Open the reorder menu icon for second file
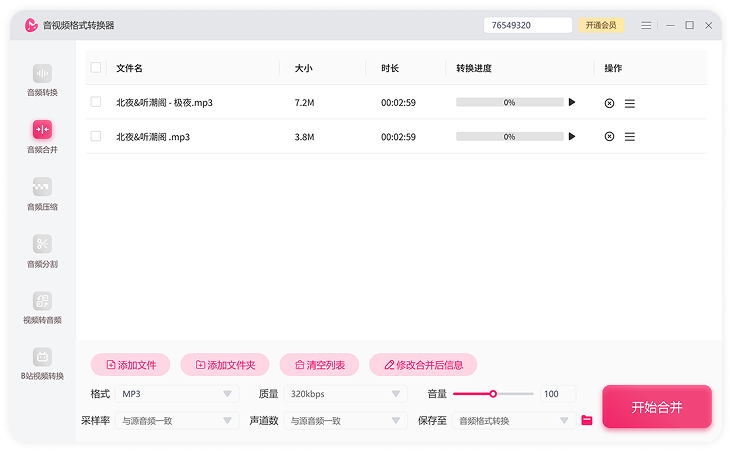This screenshot has height=452, width=732. click(630, 137)
